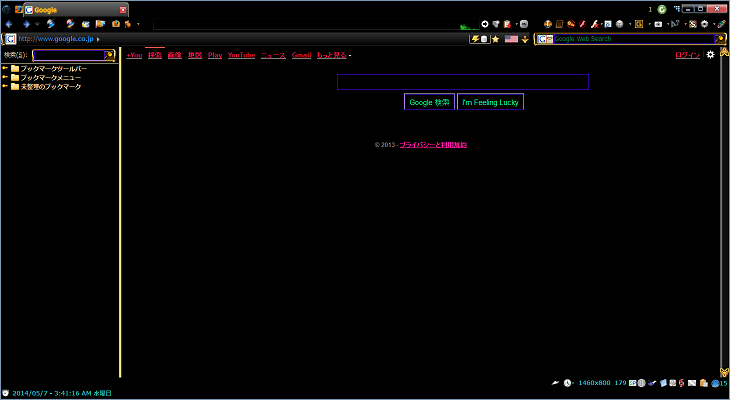This screenshot has height=400, width=730.
Task: Open the search engine selector dropdown
Action: [544, 39]
